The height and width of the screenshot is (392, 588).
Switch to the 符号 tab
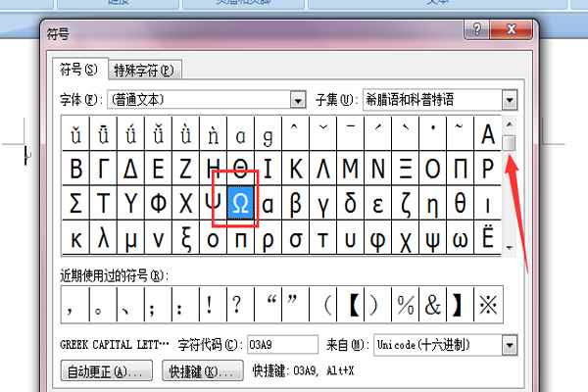tap(78, 70)
